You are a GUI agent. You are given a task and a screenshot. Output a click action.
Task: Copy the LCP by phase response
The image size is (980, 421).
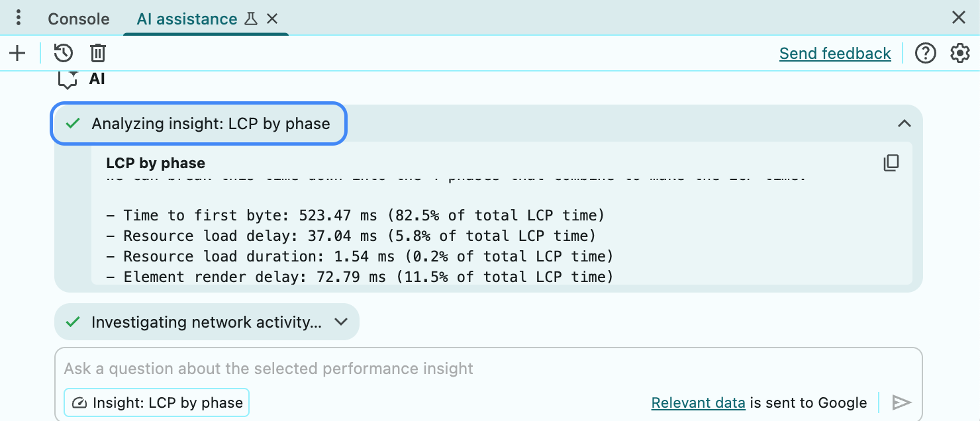coord(891,163)
